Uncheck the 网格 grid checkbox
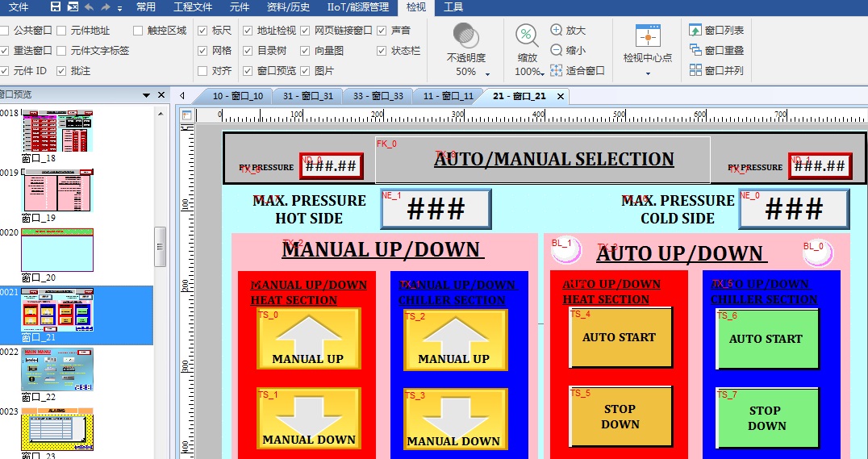Viewport: 868px width, 459px height. (203, 51)
